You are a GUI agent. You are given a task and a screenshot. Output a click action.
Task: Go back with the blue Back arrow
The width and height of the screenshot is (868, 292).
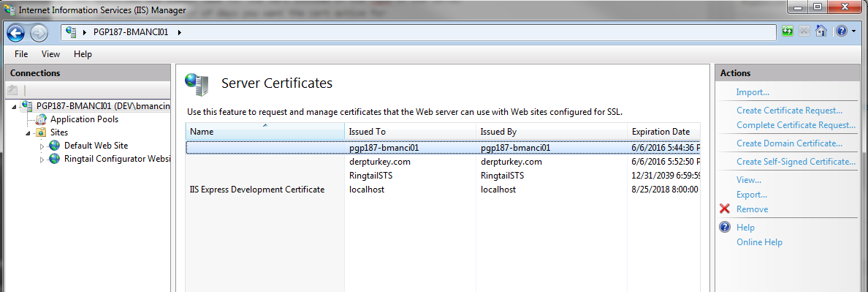[16, 33]
